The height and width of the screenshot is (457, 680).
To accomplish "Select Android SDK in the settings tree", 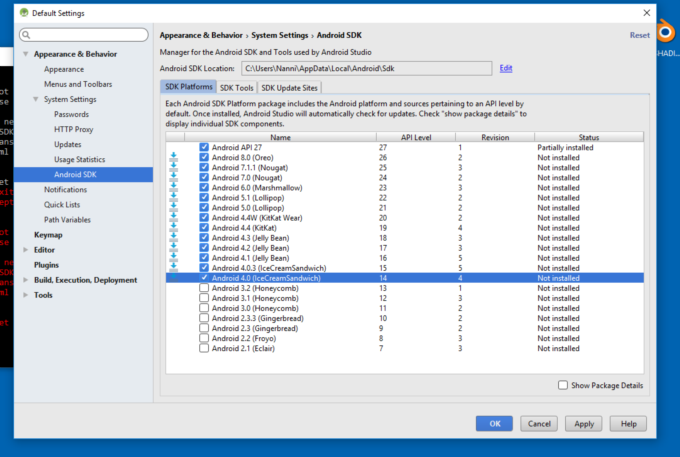I will [83, 174].
